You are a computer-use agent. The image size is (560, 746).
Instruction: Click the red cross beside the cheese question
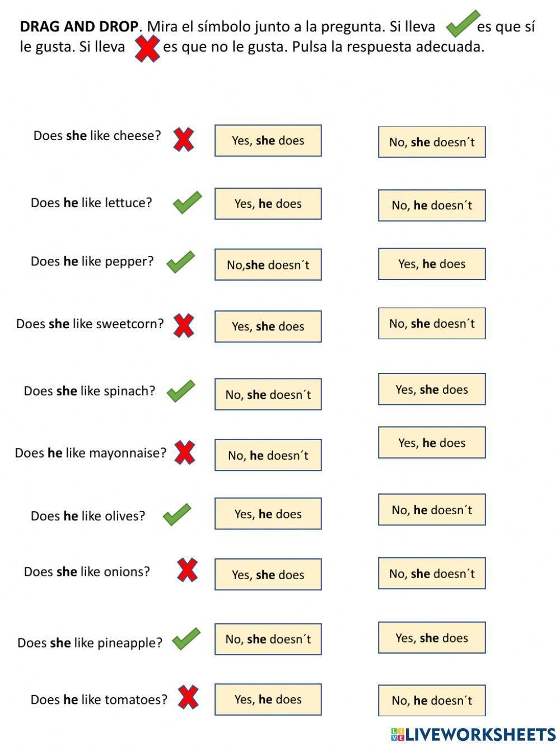(x=183, y=139)
